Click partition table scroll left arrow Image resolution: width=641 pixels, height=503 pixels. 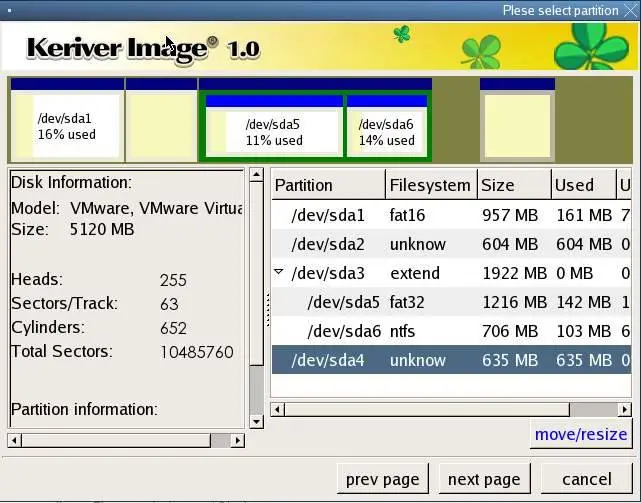(278, 409)
